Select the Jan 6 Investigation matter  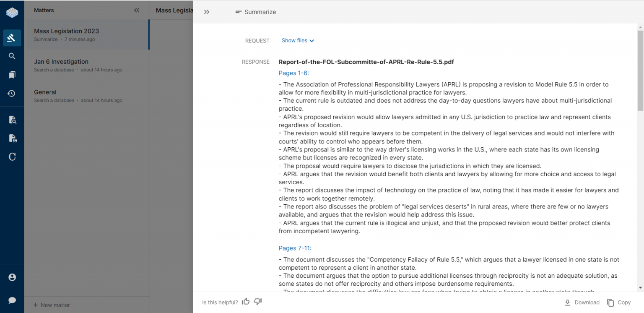[87, 65]
